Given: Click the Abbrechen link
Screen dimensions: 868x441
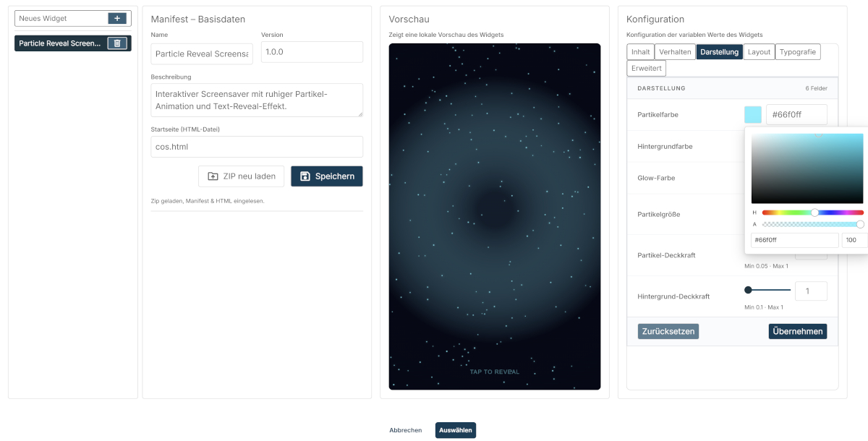Looking at the screenshot, I should (405, 430).
